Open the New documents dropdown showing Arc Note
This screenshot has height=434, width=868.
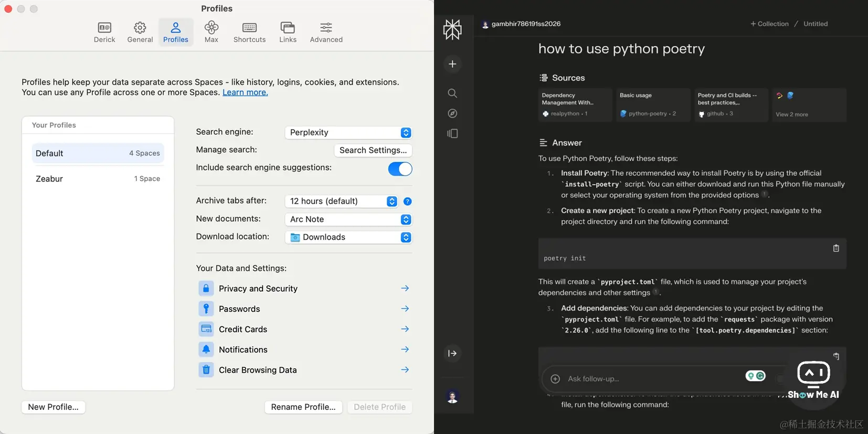[x=348, y=219]
